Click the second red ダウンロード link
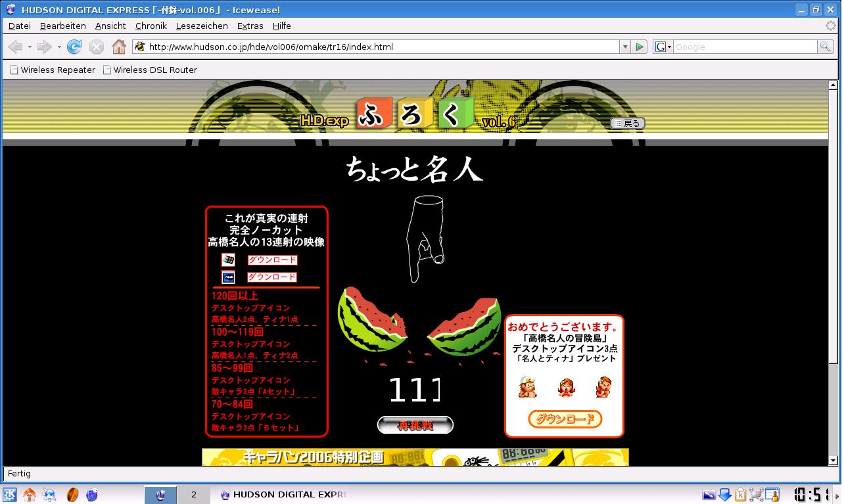The width and height of the screenshot is (844, 504). (272, 277)
